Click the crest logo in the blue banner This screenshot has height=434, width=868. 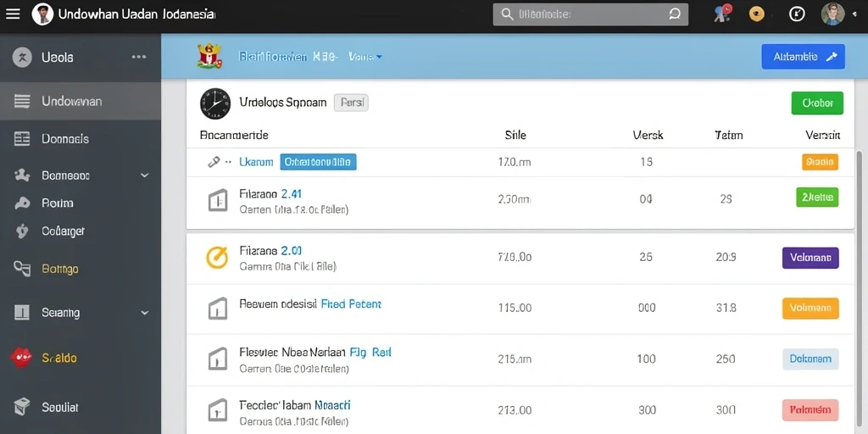click(209, 57)
